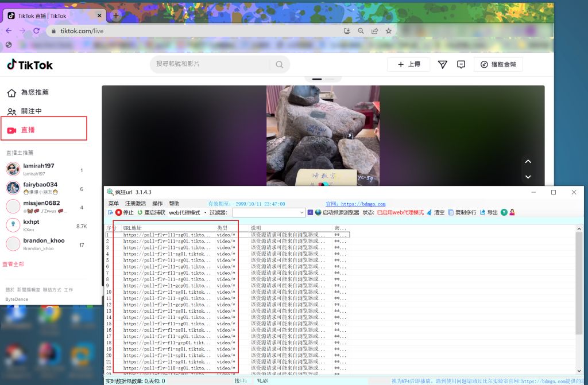The image size is (588, 385).
Task: Open the 官网 https://bdmgo.com link
Action: 355,204
